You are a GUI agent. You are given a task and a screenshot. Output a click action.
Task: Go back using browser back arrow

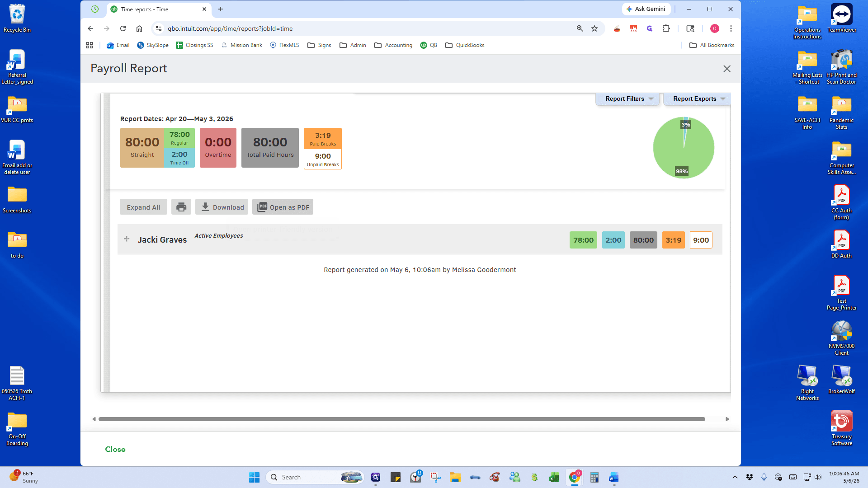click(x=90, y=28)
